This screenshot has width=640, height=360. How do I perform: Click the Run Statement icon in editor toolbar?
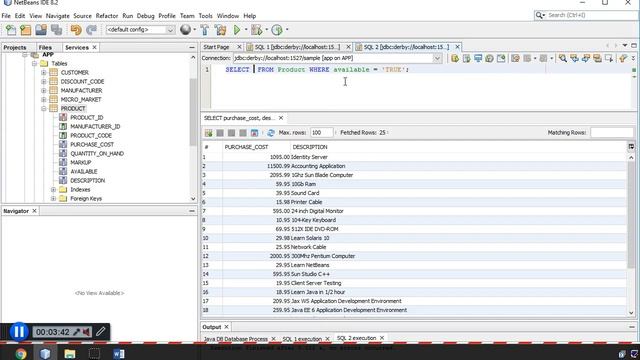click(x=467, y=58)
